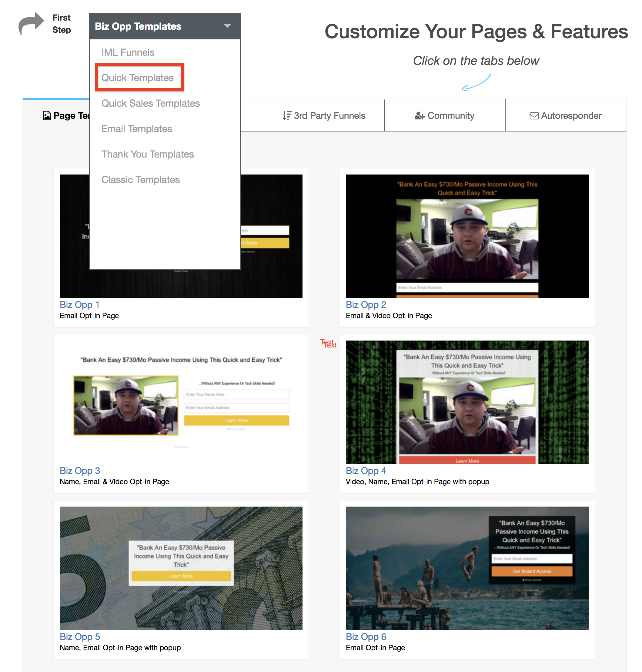Open the 3rd Party Funnels tab

[x=324, y=115]
